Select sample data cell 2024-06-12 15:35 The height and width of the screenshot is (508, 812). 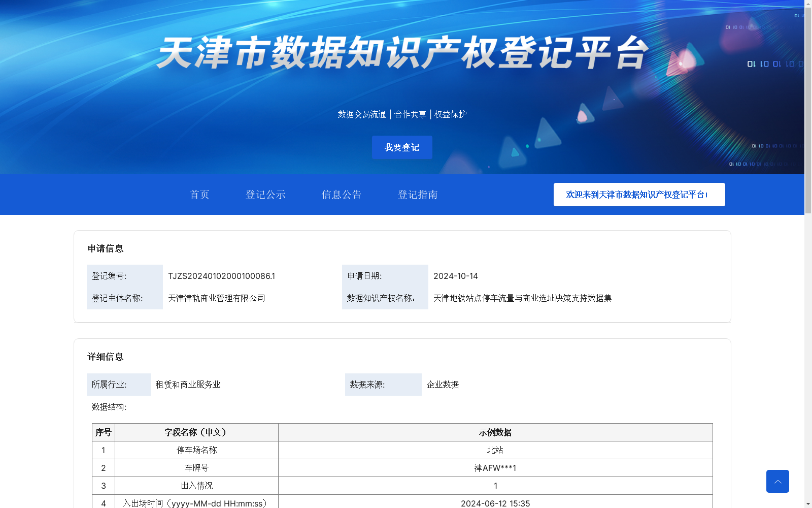495,502
